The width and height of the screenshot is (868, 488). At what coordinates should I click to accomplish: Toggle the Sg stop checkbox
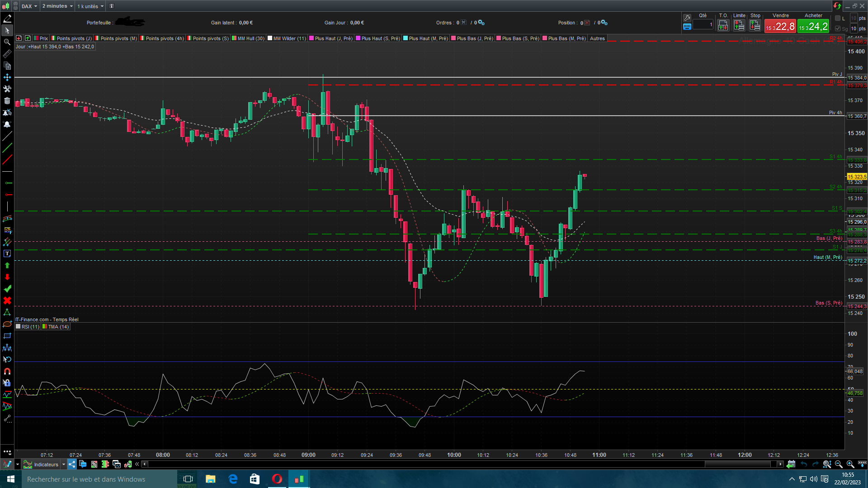(838, 28)
